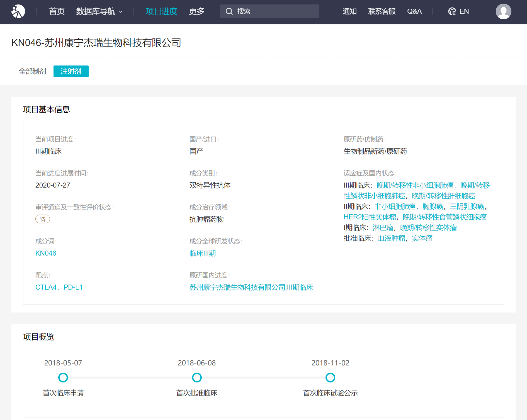Expand the 数据库导航 dropdown
The width and height of the screenshot is (527, 420).
99,11
